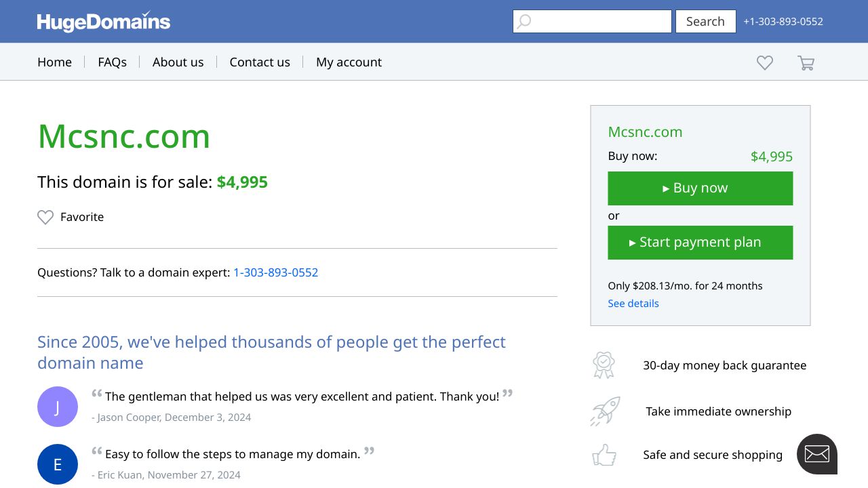Viewport: 868px width, 488px height.
Task: Click the money back guarantee badge icon
Action: click(x=603, y=365)
